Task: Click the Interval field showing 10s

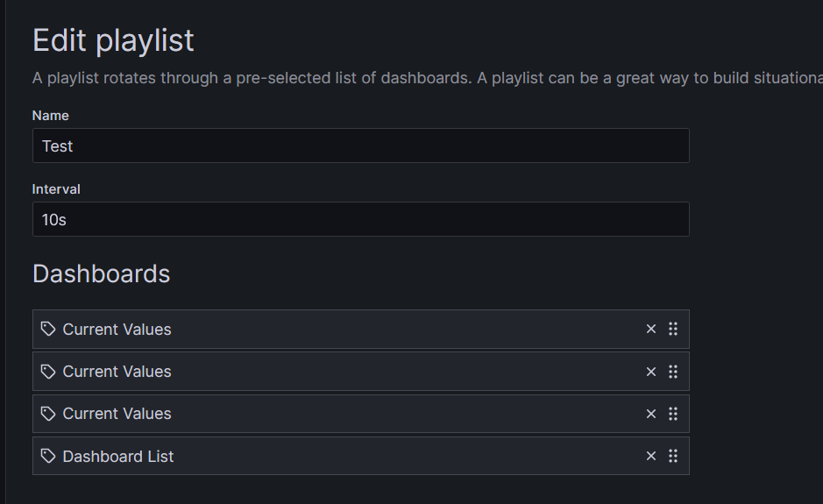Action: (360, 219)
